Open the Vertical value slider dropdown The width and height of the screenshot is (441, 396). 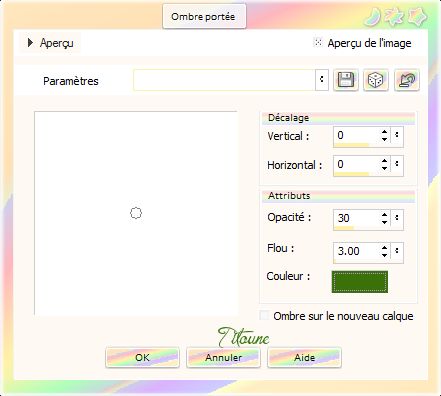tap(397, 135)
